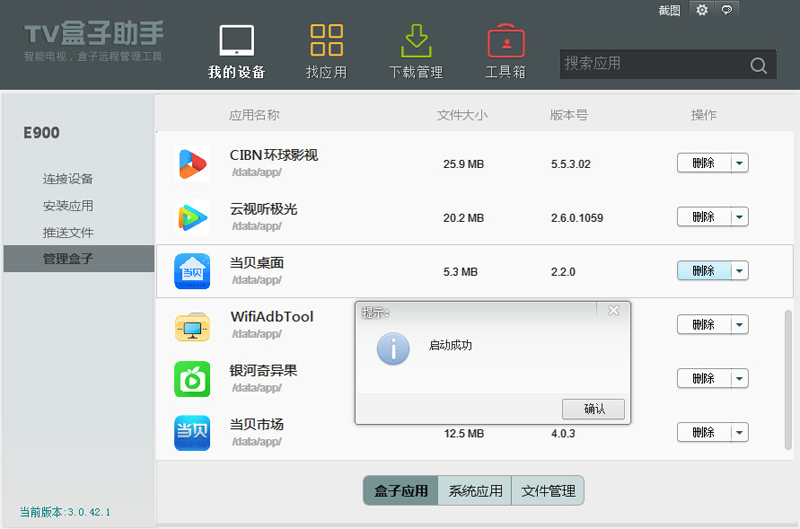Screen dimensions: 800x529
Task: Click the info icon in the dialog
Action: [x=393, y=349]
